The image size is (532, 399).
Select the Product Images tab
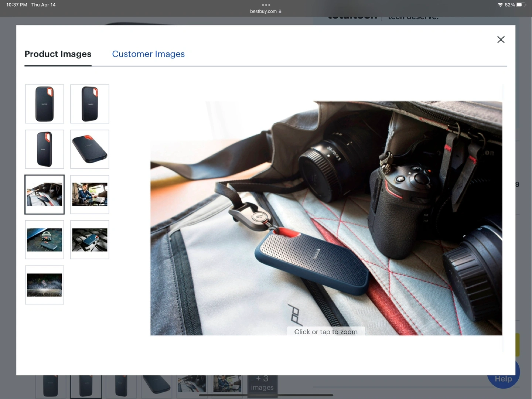58,54
